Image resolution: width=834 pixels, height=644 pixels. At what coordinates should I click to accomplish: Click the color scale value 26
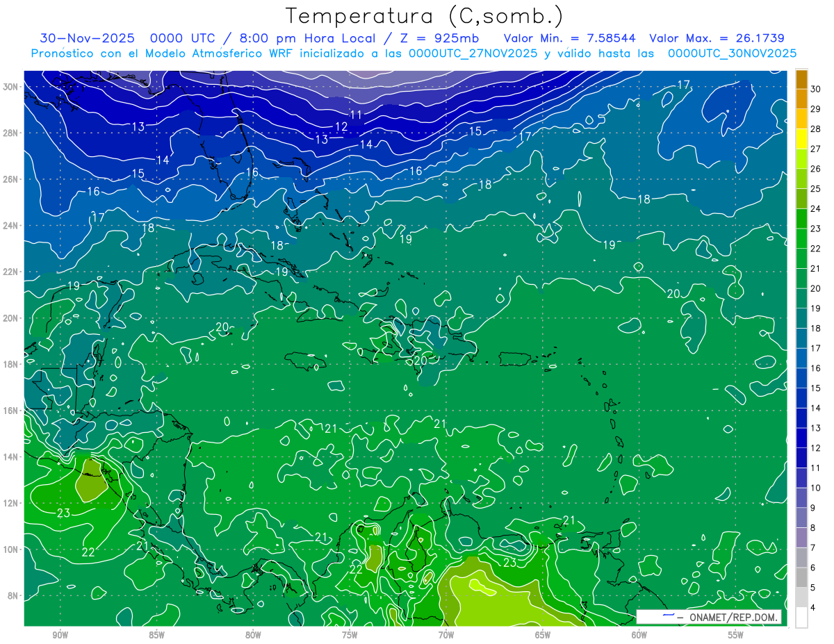816,169
